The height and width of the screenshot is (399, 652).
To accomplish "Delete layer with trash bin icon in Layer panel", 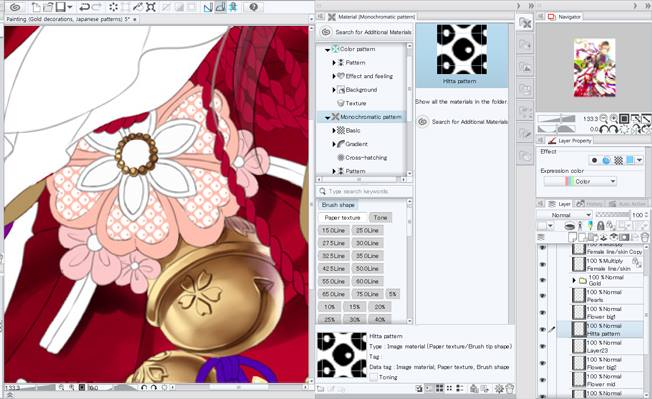I will (x=644, y=237).
